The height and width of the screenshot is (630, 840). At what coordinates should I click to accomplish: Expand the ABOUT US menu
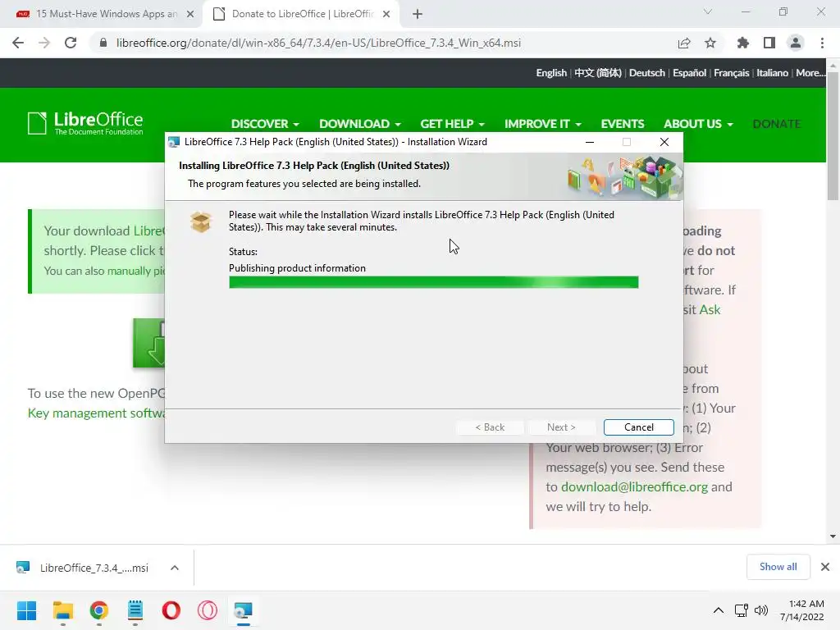coord(698,124)
